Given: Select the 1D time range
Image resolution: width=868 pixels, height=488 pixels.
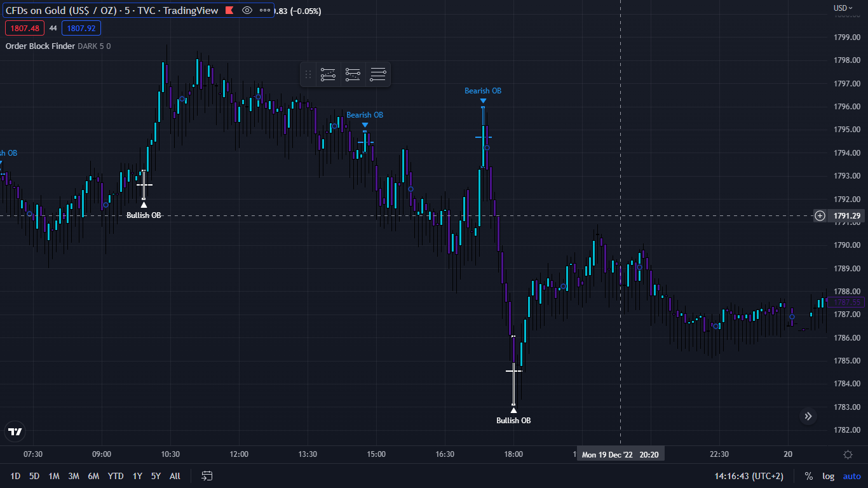Looking at the screenshot, I should coord(15,476).
